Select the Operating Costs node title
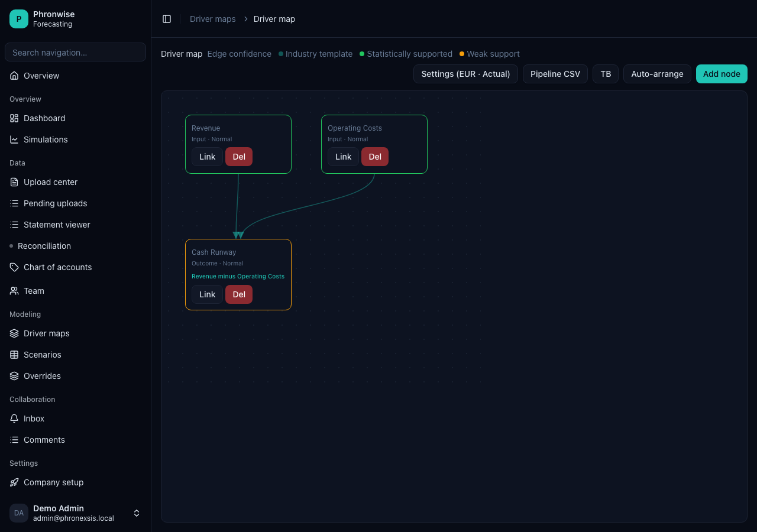The image size is (757, 532). [355, 128]
